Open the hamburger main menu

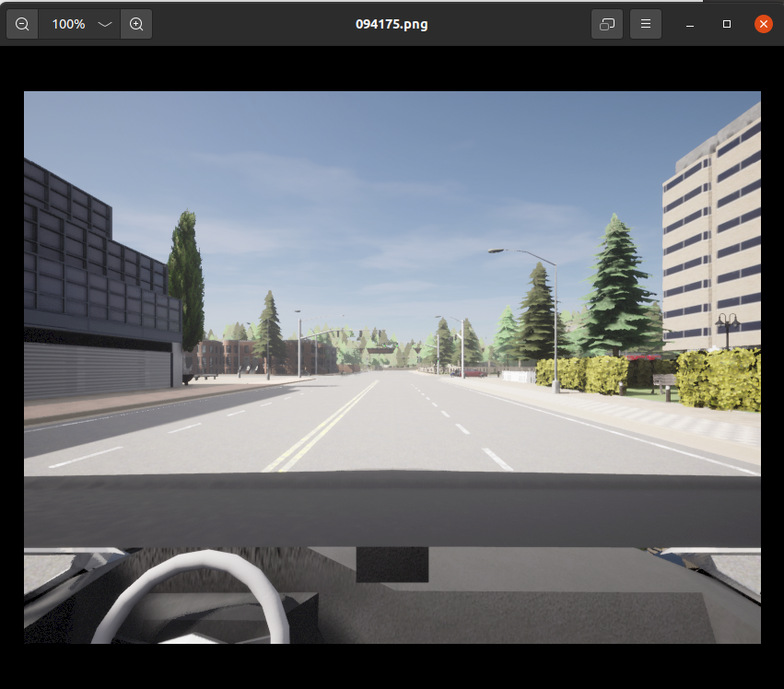click(x=646, y=24)
